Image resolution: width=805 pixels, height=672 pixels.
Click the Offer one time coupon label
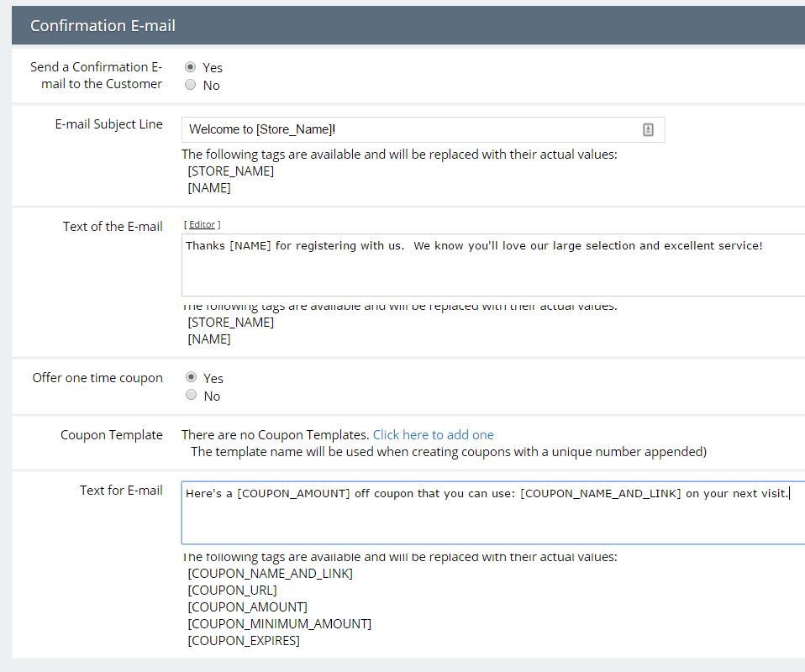[x=97, y=378]
